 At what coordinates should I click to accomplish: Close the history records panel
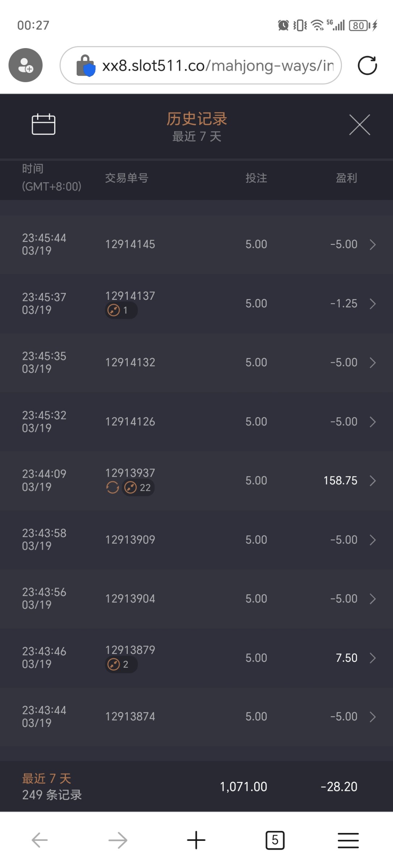359,125
